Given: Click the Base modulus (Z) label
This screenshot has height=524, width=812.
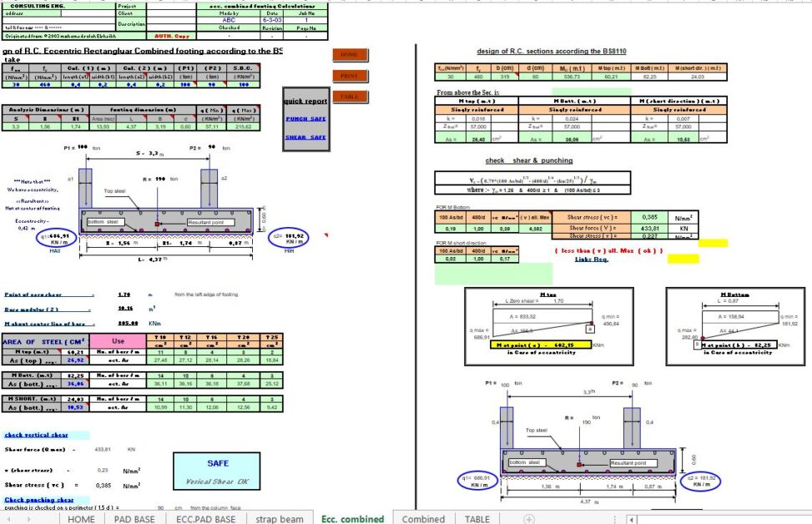Looking at the screenshot, I should point(32,310).
